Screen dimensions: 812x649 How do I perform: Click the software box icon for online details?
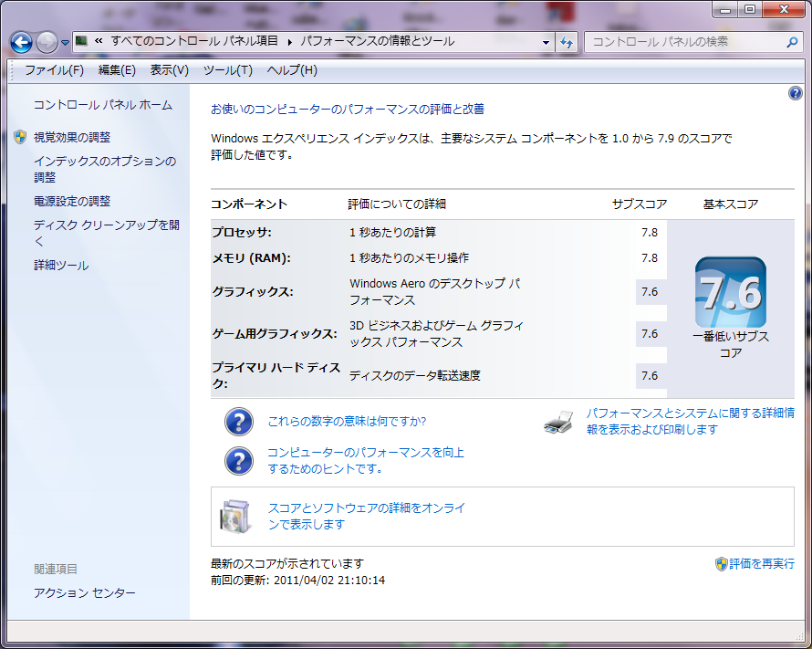(234, 516)
